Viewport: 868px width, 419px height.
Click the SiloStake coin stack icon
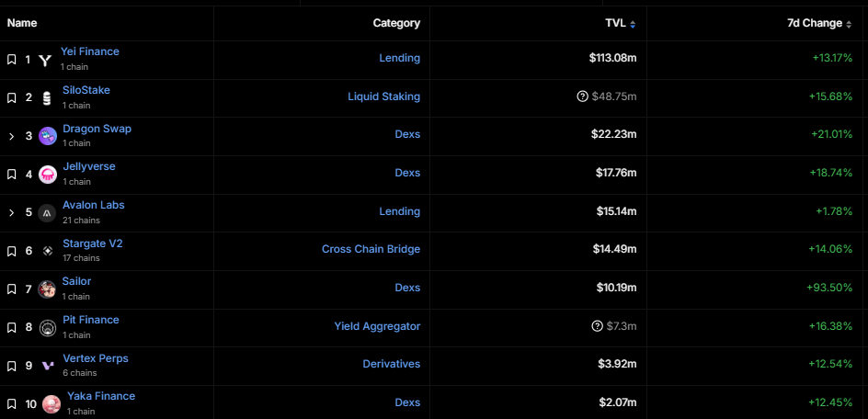click(x=47, y=98)
